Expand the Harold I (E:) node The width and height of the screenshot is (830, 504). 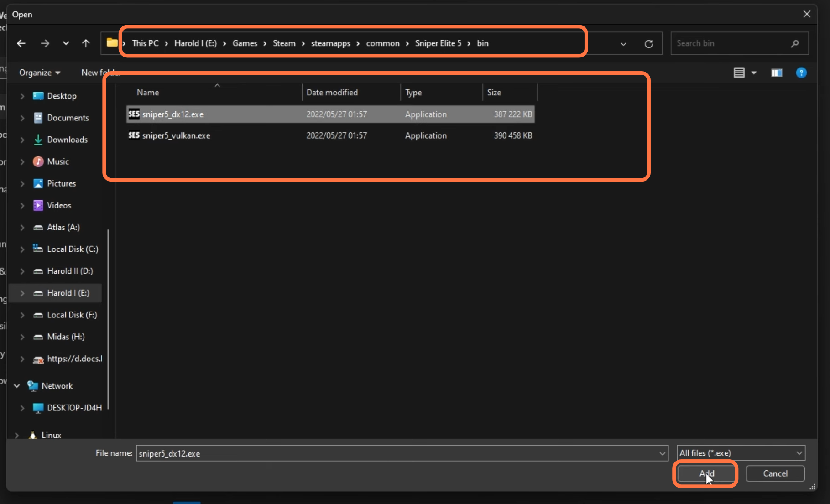[x=22, y=293]
